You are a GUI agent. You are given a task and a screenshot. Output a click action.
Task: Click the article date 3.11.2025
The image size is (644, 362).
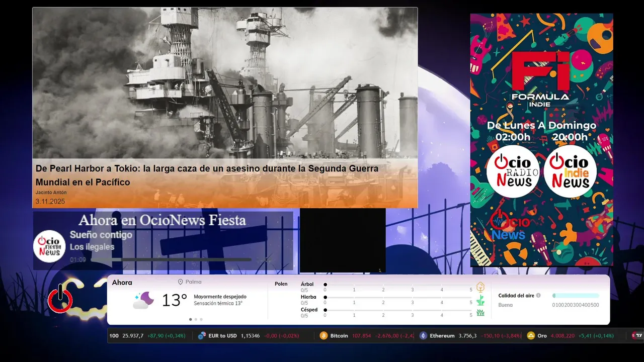(50, 202)
